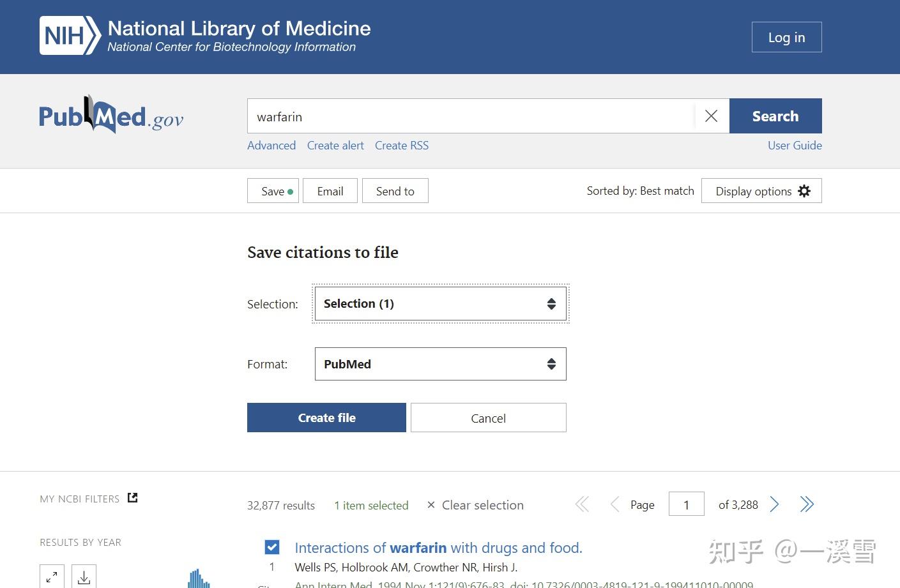Open the PubMed.gov home logo

(111, 116)
